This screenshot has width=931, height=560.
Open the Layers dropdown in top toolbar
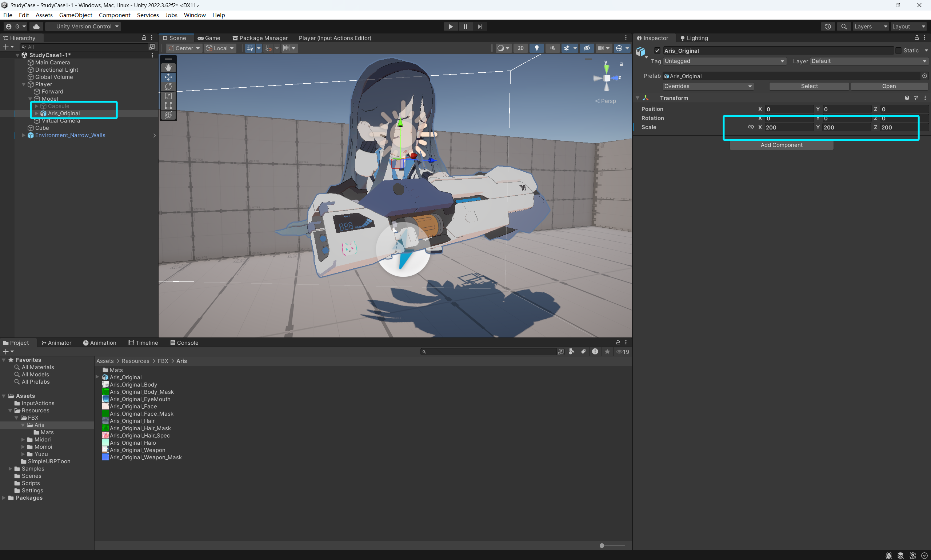point(870,27)
